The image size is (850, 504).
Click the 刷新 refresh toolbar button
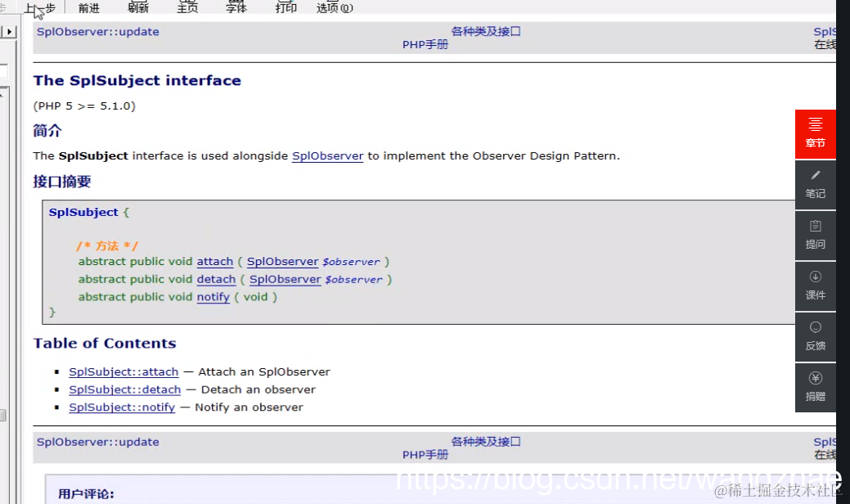click(138, 7)
